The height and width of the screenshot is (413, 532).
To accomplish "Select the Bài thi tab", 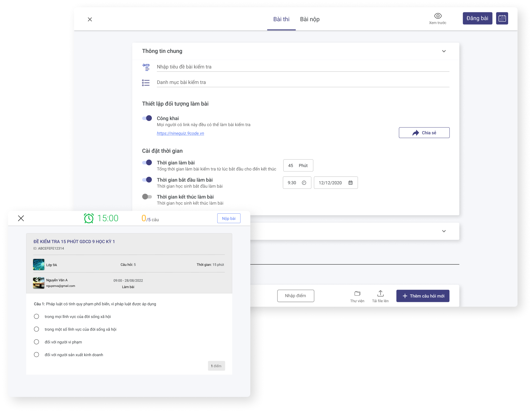I will pos(281,19).
